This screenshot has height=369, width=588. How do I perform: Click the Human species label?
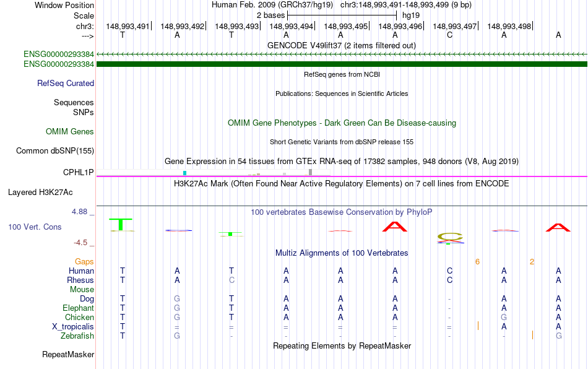click(x=81, y=271)
